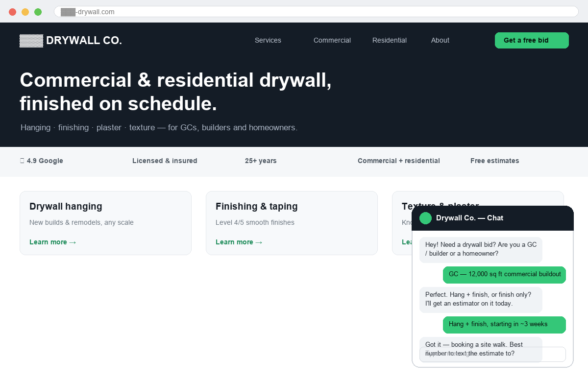Click the hero headline text
This screenshot has width=588, height=382.
(175, 92)
